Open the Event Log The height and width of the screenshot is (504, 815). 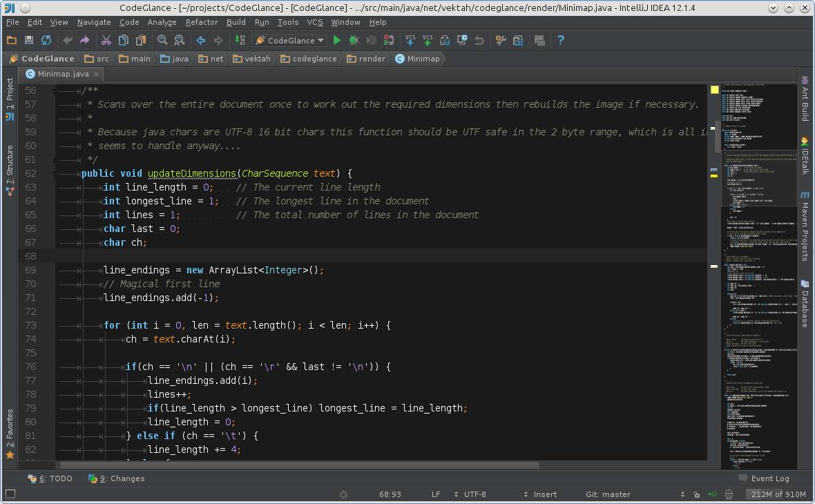tap(764, 478)
